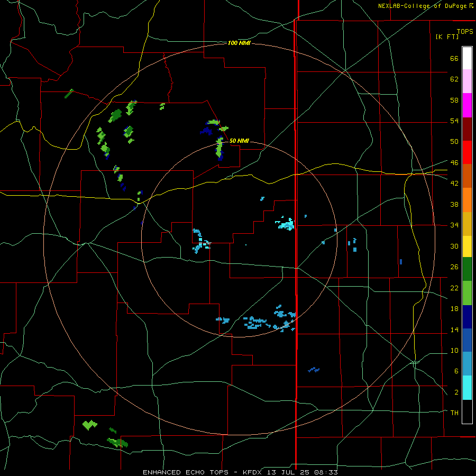
Task: Click the 46 legend value
Action: [x=454, y=163]
